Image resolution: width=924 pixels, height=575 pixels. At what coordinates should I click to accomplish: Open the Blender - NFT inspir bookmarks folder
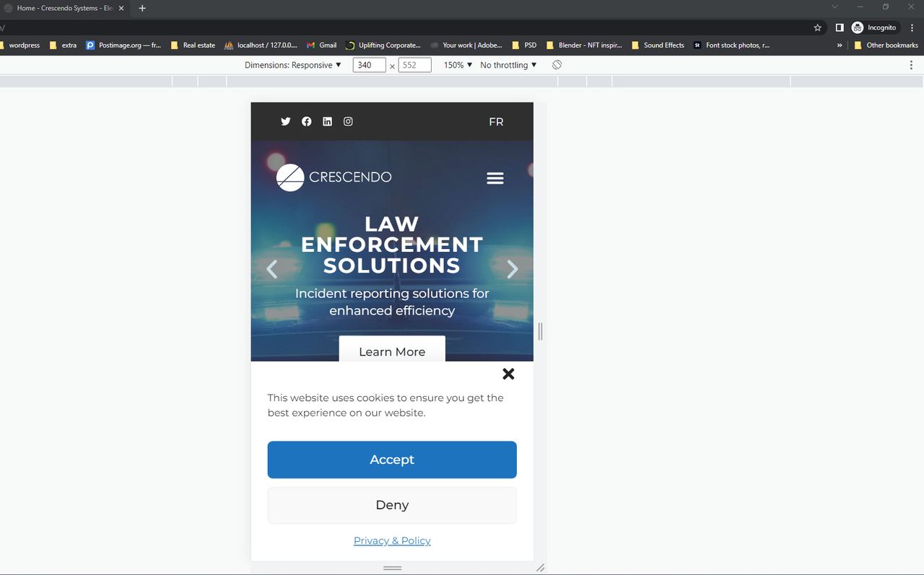point(584,45)
